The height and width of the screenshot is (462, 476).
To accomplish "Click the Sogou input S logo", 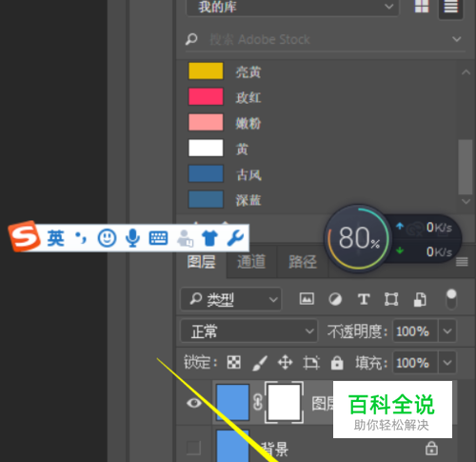I will coord(25,236).
